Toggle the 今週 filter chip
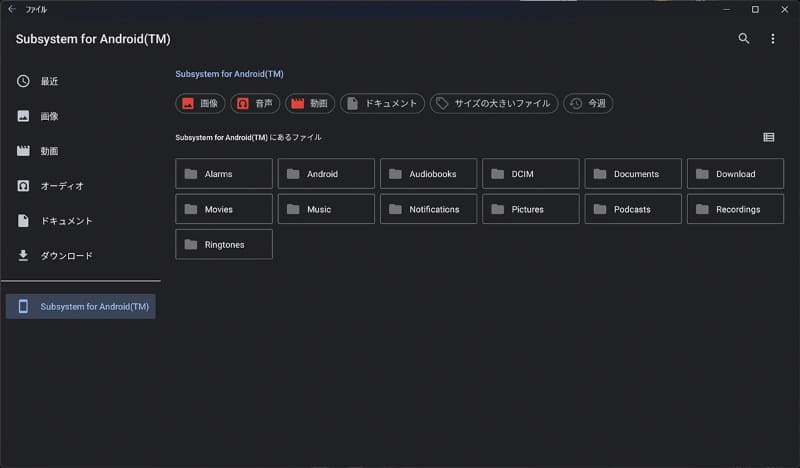The height and width of the screenshot is (468, 800). (588, 104)
